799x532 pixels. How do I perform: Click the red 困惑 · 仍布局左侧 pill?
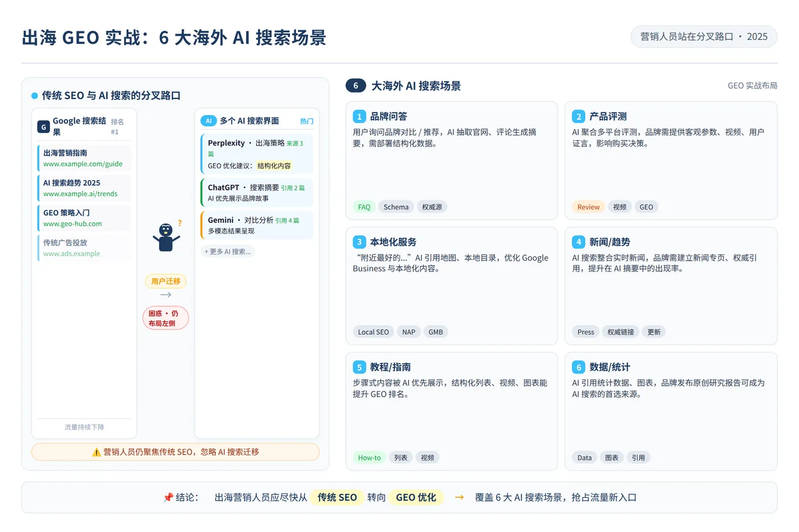click(166, 318)
